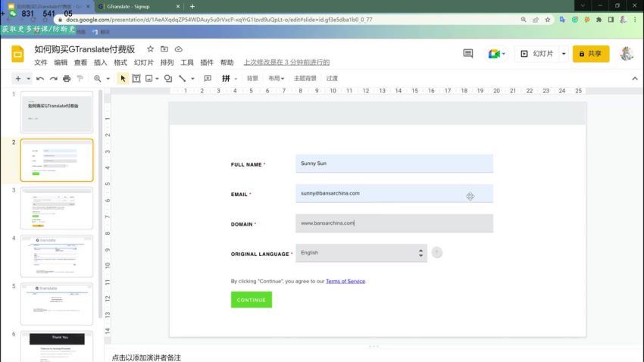Redo the last action
644x362 pixels.
pyautogui.click(x=53, y=79)
